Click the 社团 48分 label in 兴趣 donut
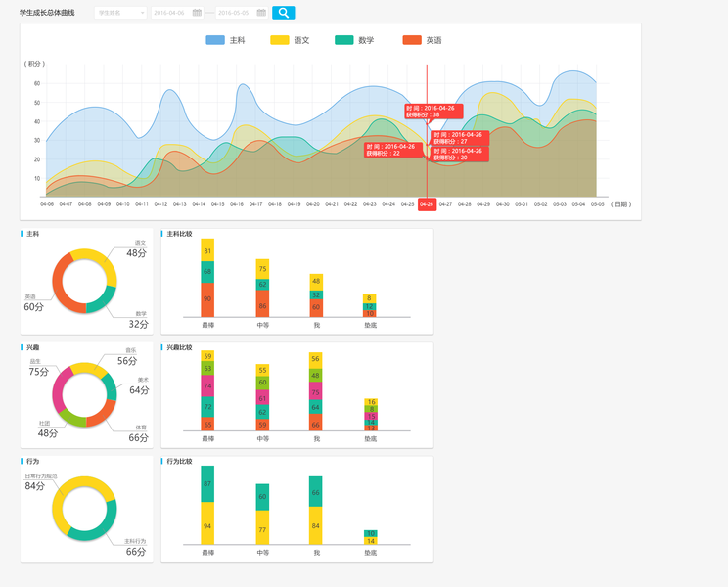The image size is (728, 587). (48, 429)
